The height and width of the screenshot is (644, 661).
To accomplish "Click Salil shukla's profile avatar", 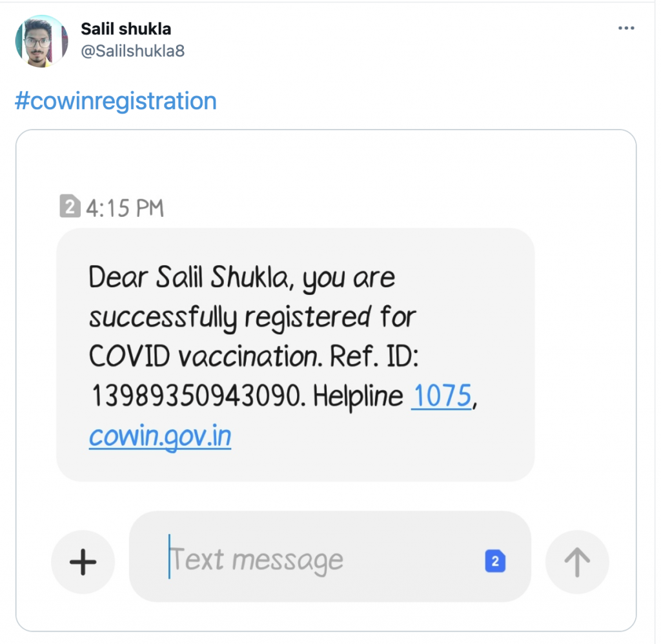I will (41, 41).
